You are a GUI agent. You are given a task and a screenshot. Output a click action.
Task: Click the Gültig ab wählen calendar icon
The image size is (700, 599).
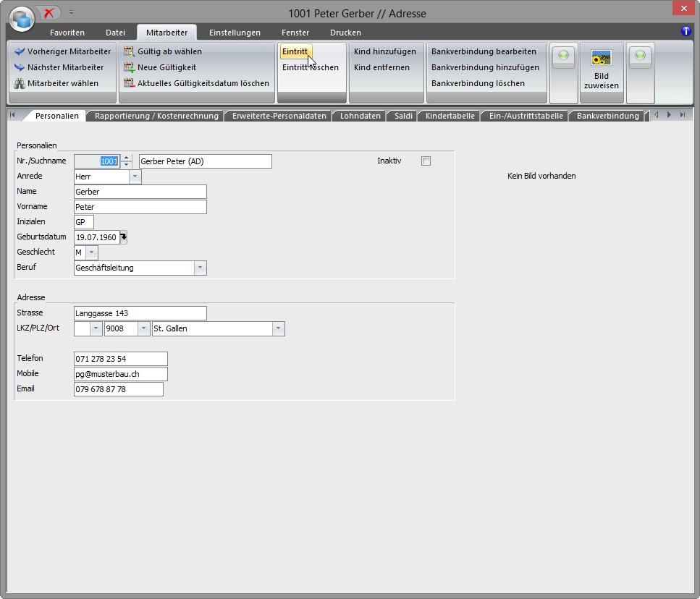pyautogui.click(x=129, y=52)
